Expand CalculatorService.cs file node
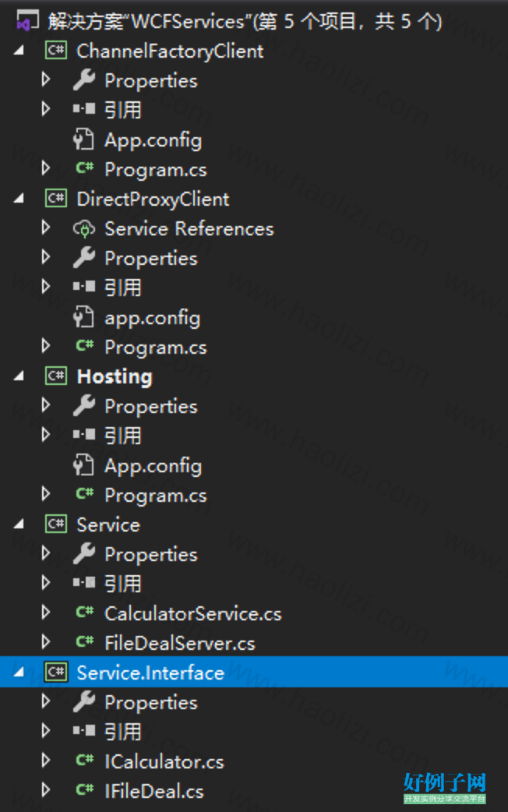508x812 pixels. click(x=46, y=613)
